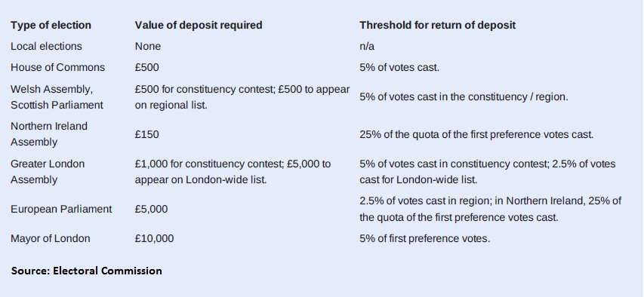Click the 'Source: Electoral Commission' caption
The width and height of the screenshot is (644, 297).
click(x=87, y=271)
